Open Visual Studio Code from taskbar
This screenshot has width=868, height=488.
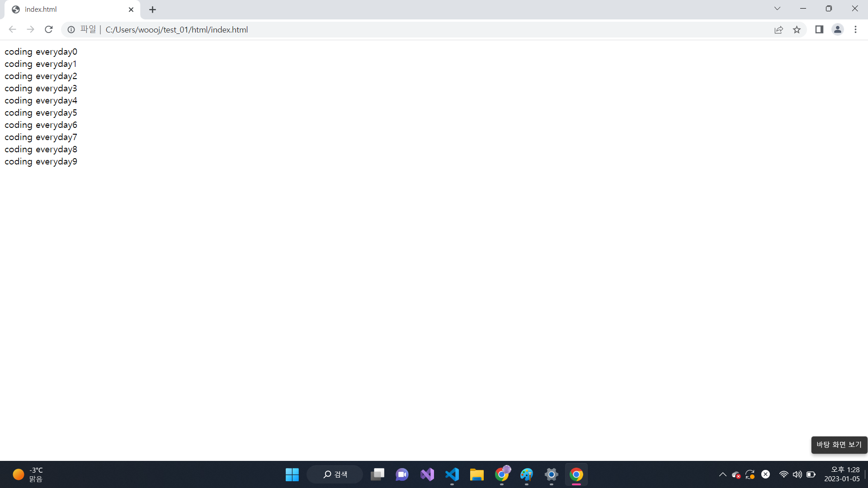[452, 474]
